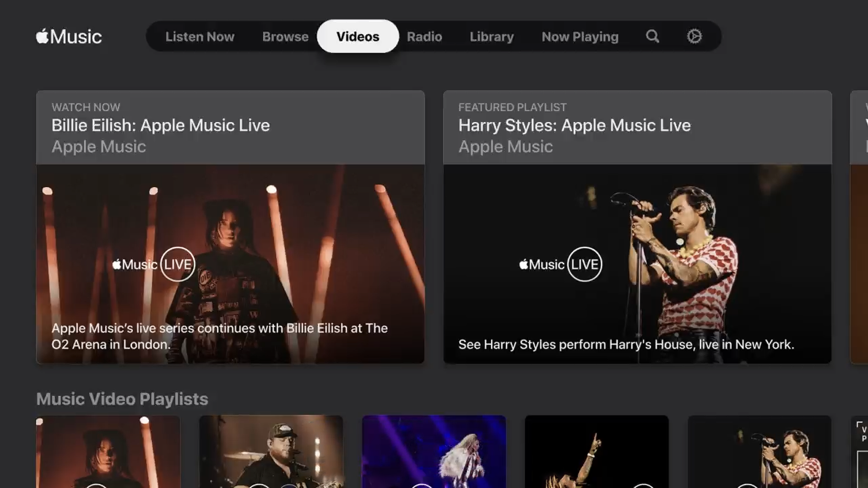Open first playlist thumbnail with Billie Eilish

coord(108,452)
